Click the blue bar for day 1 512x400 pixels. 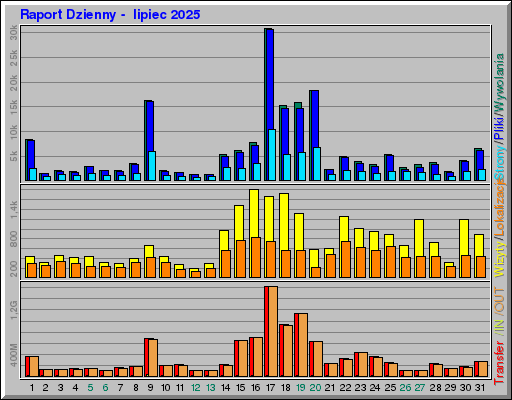[31, 154]
